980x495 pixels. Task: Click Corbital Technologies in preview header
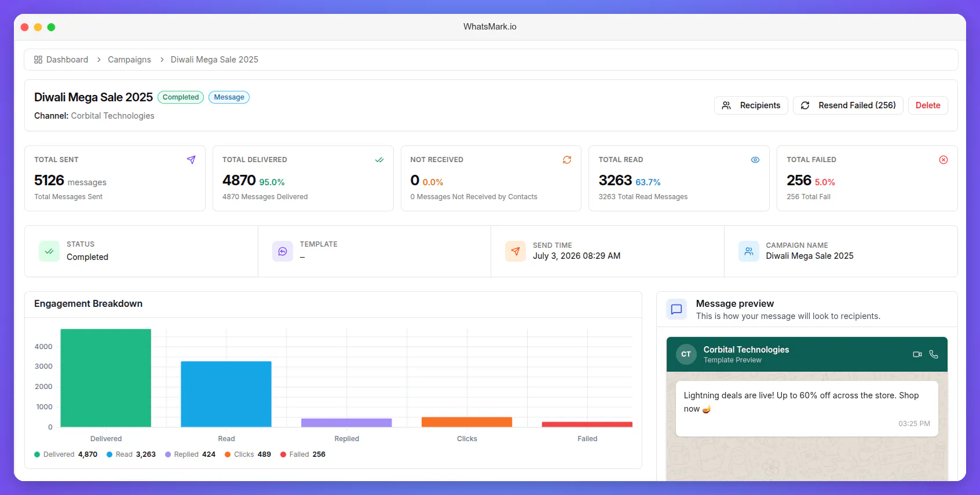tap(746, 350)
